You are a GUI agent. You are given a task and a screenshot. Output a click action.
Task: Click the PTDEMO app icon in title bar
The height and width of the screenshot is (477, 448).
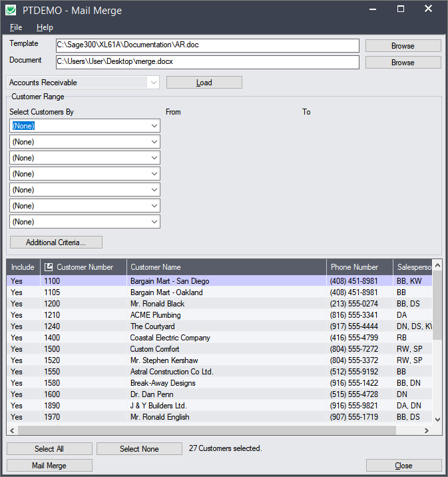pos(11,10)
